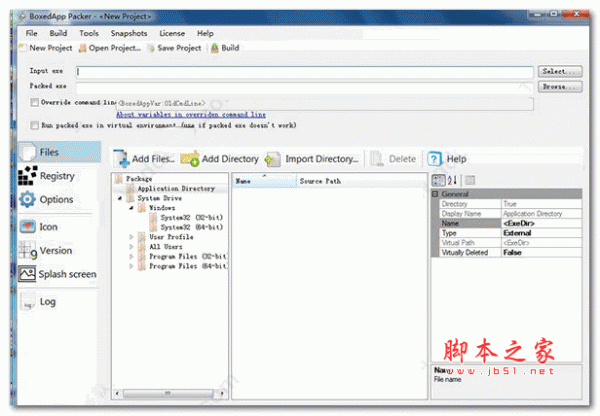Enable Override command line checkbox

(34, 103)
